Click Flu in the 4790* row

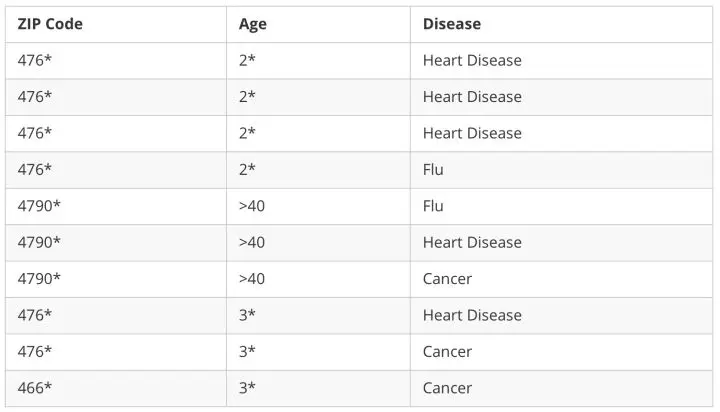[x=433, y=206]
